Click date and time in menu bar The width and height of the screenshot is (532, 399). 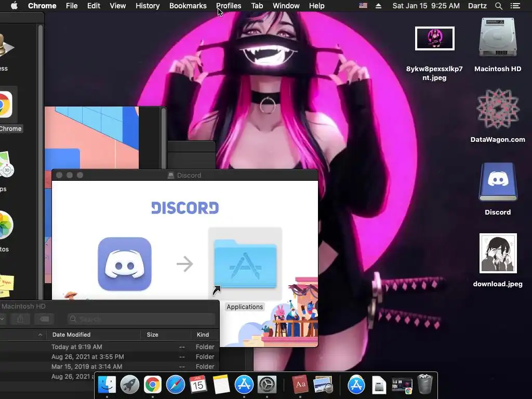(x=426, y=6)
